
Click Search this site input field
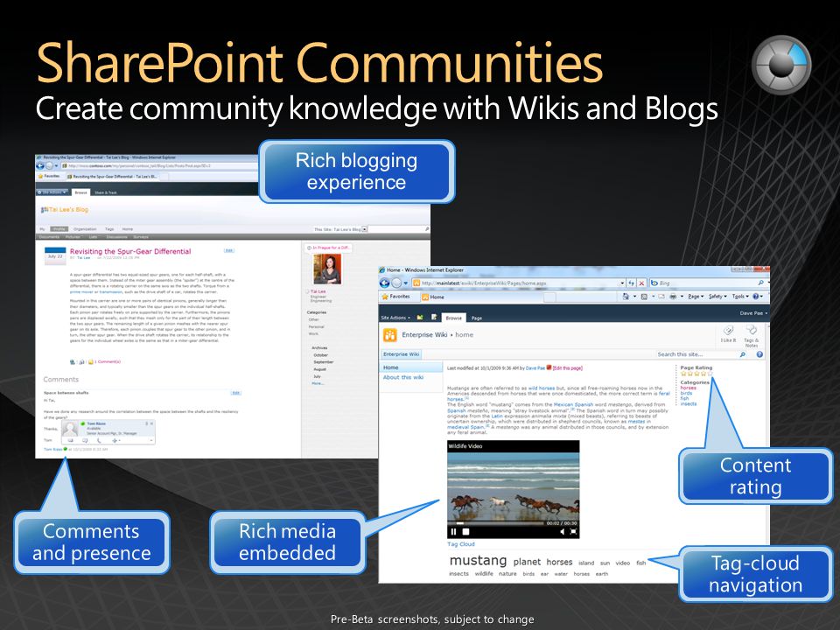(x=696, y=354)
